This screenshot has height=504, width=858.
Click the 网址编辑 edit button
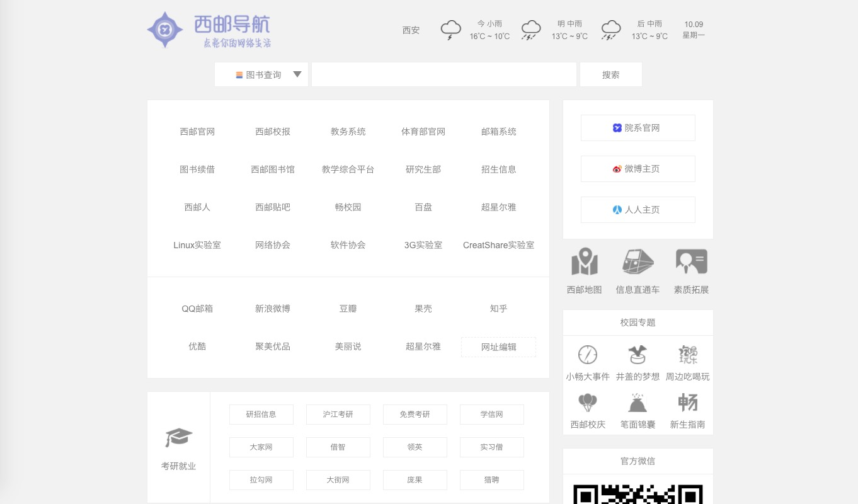tap(499, 347)
